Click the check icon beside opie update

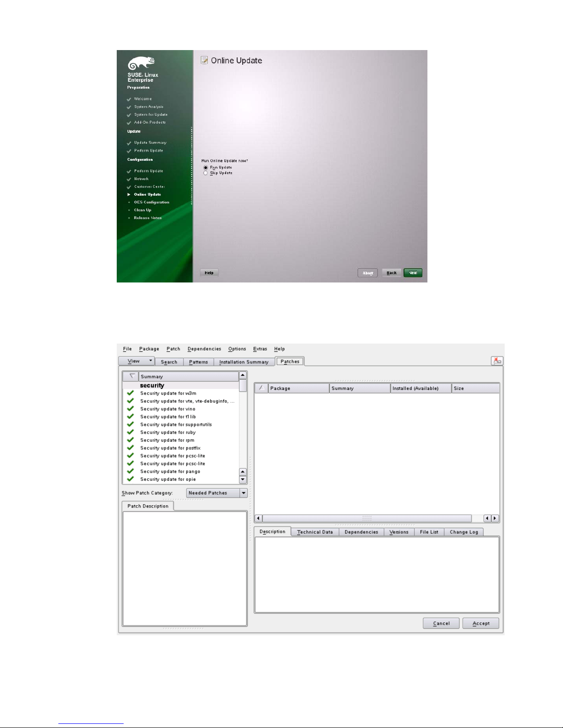(131, 479)
